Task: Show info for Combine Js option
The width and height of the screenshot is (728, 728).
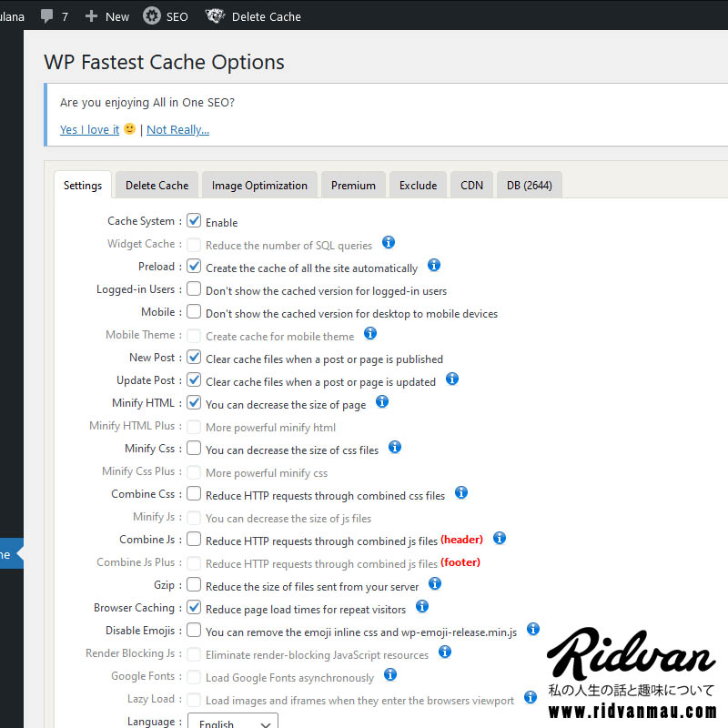Action: [x=499, y=538]
